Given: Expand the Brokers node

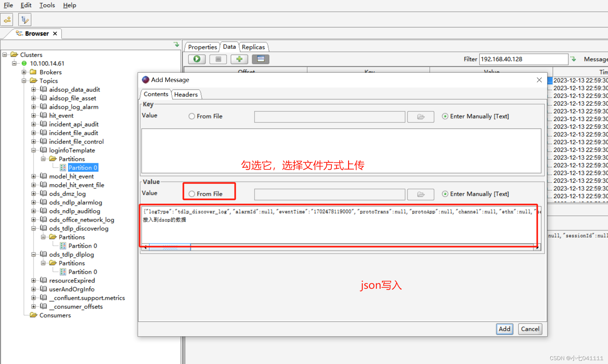Looking at the screenshot, I should click(x=24, y=72).
